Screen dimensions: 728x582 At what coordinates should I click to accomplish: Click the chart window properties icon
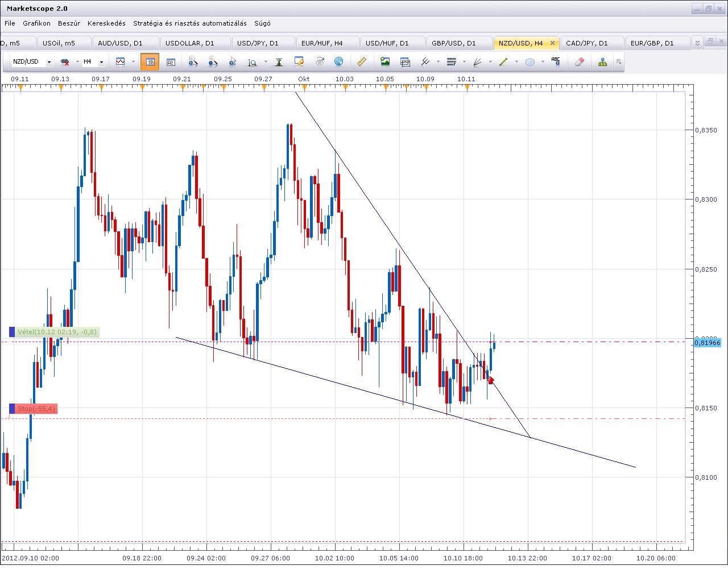click(x=299, y=61)
